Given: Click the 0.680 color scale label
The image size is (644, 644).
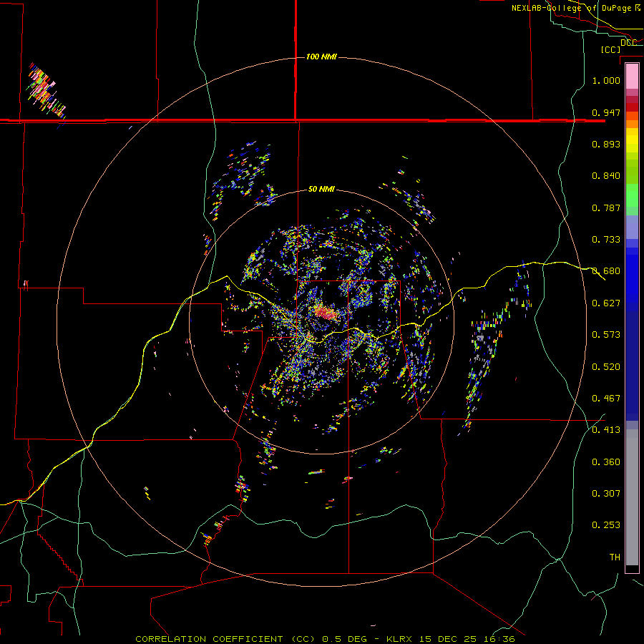Looking at the screenshot, I should (x=606, y=271).
